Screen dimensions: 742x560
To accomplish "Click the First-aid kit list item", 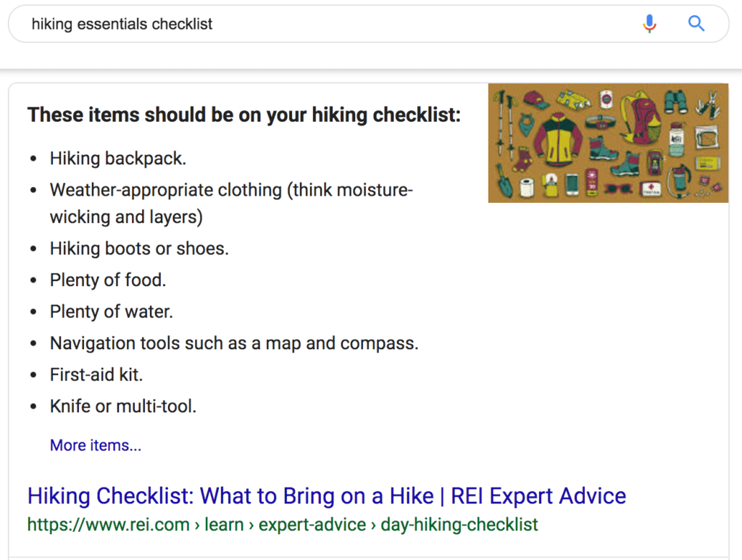I will point(96,375).
